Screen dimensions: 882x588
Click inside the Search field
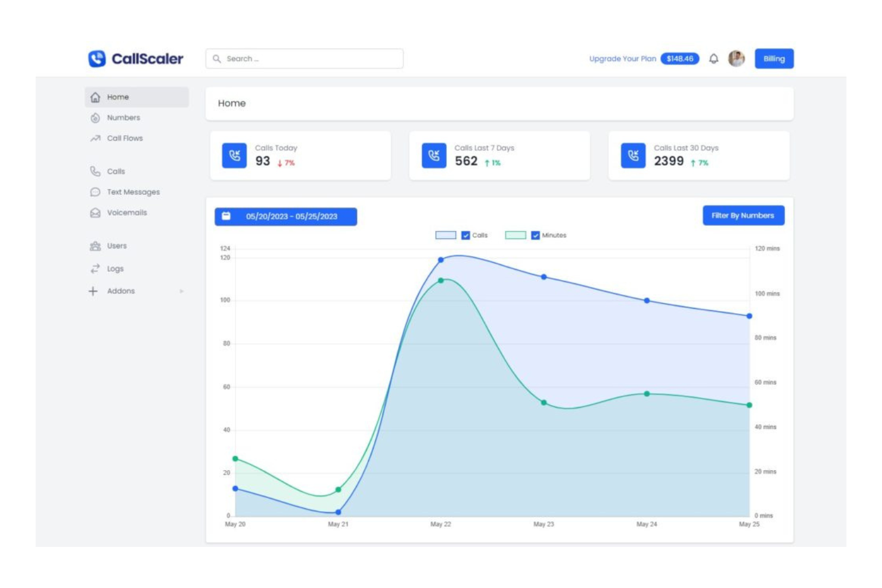304,58
